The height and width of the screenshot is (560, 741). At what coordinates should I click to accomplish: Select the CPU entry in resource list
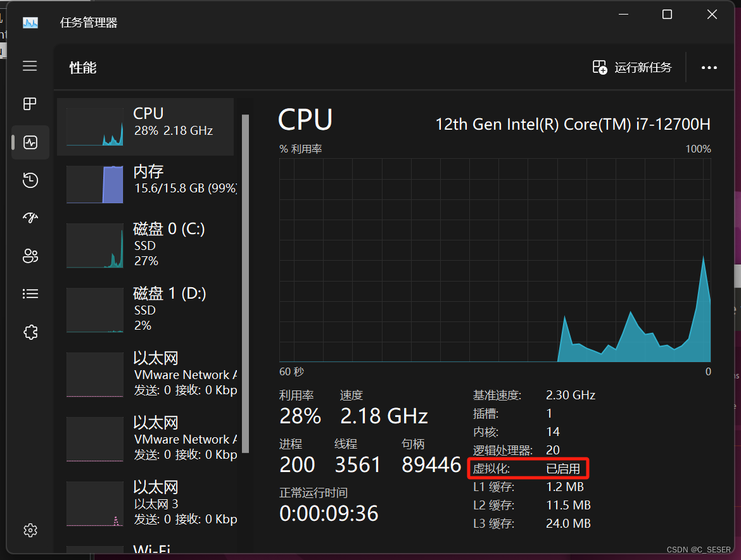(146, 127)
